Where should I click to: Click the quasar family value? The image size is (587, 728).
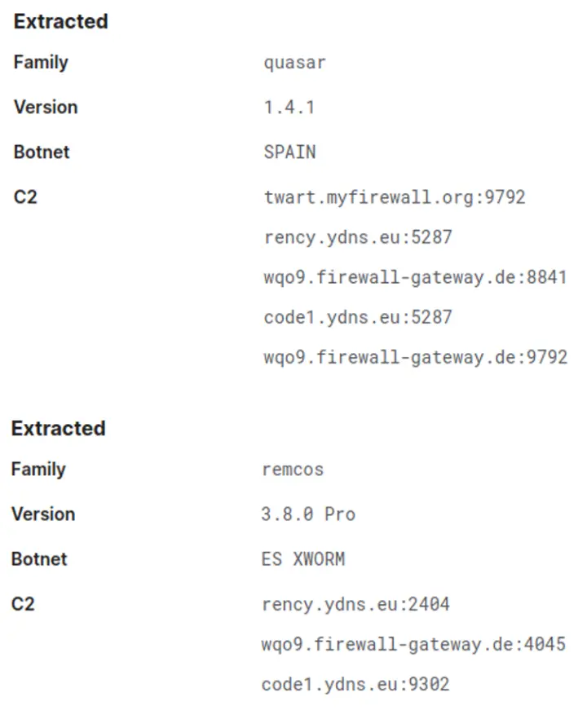(x=294, y=63)
